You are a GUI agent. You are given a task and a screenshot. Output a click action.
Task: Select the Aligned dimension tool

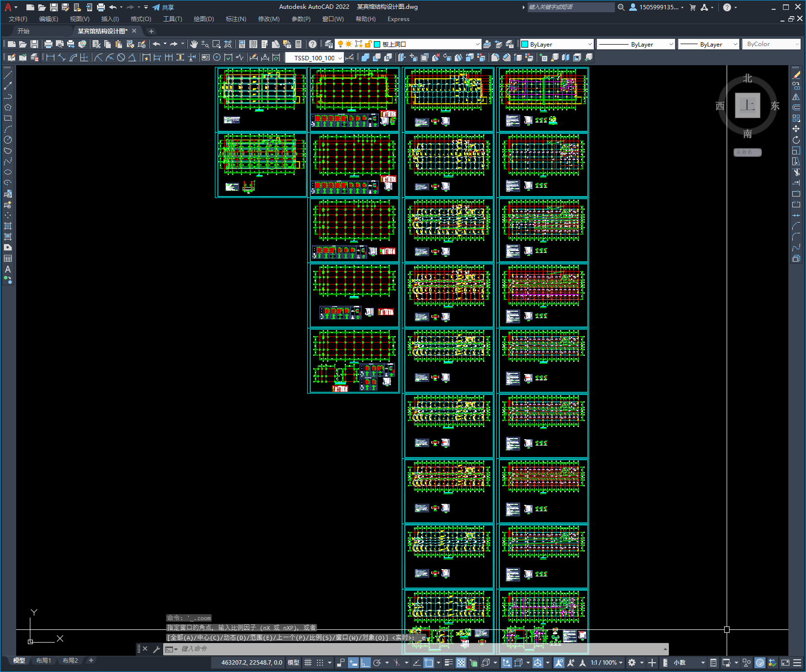pos(62,57)
